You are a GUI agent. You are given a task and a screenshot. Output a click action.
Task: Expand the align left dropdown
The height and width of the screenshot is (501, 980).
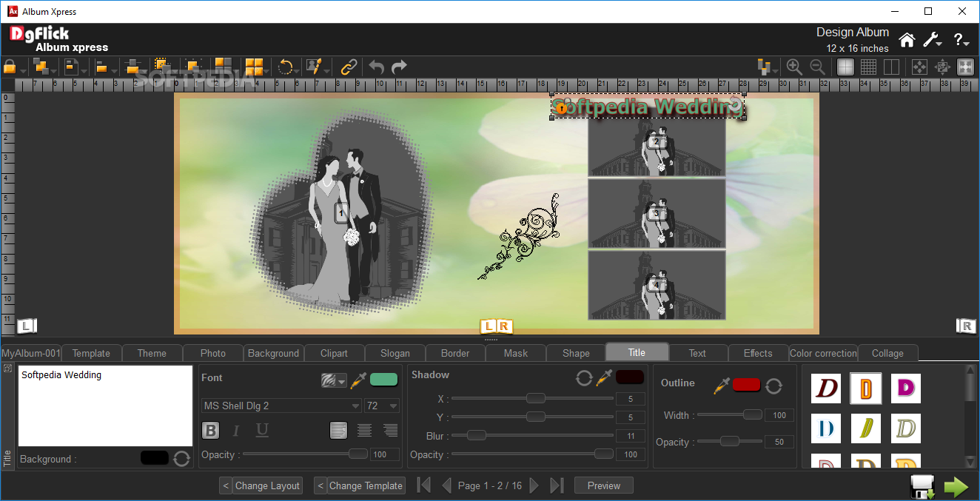[114, 72]
